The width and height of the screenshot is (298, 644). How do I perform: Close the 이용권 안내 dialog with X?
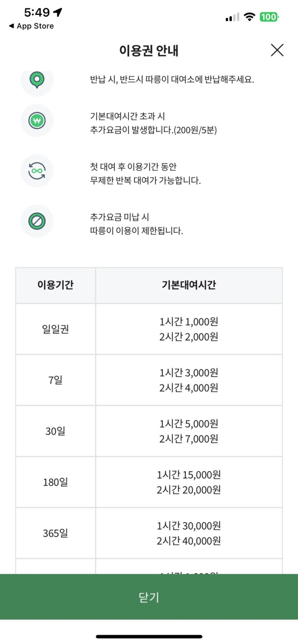coord(277,50)
